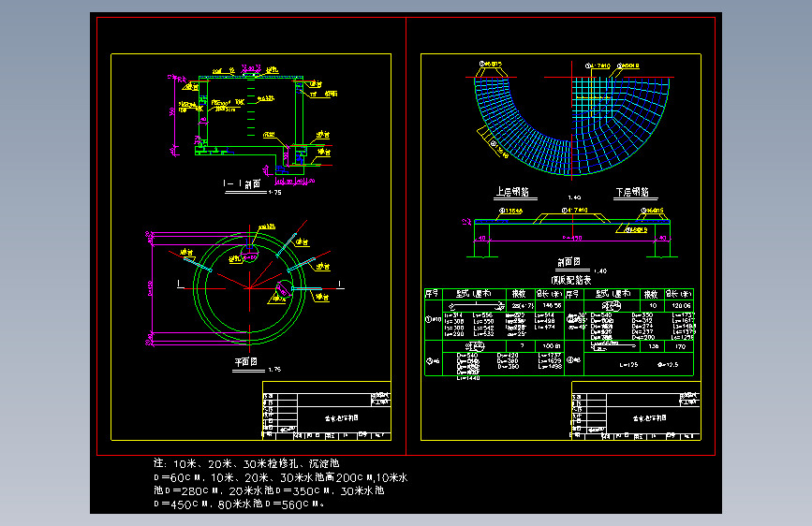Select the "L=1440" value below the table
Screen dimensions: 812x526
click(468, 378)
